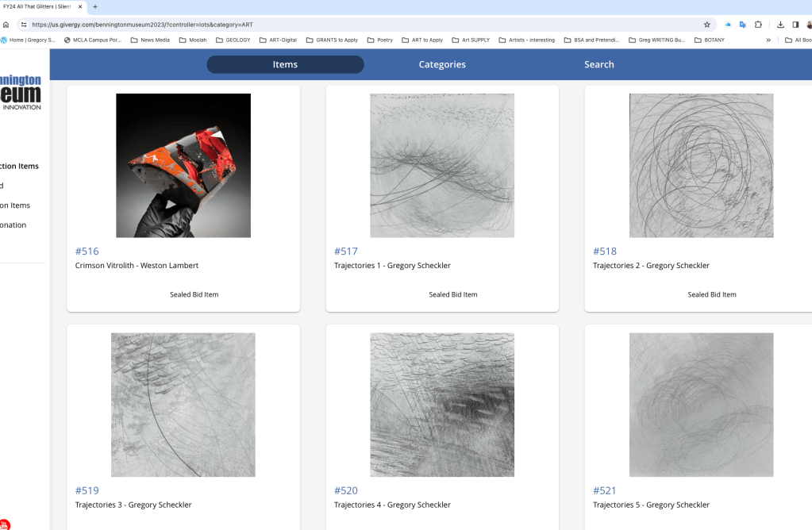Click the site info icon in address bar
This screenshot has height=530, width=812.
[24, 25]
